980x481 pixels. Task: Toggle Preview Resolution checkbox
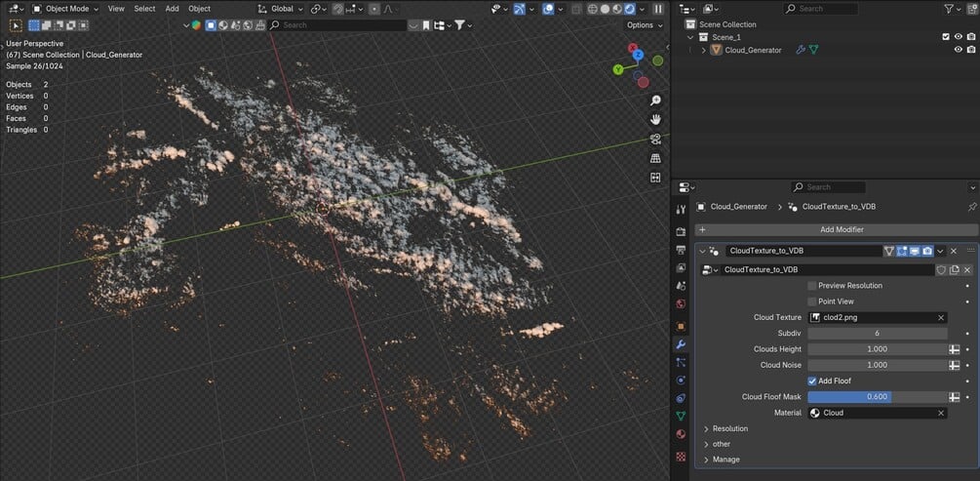click(x=812, y=285)
